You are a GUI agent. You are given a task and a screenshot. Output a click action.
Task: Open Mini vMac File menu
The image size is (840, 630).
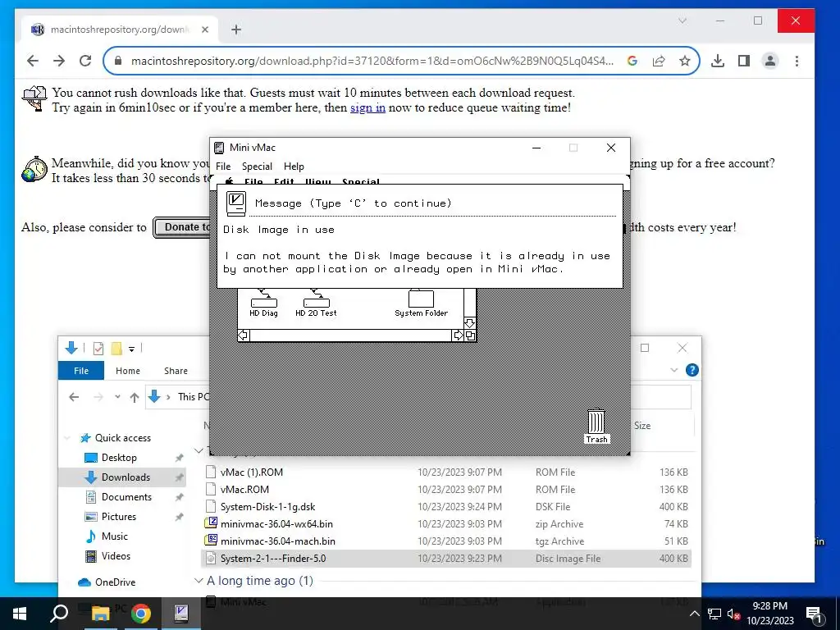223,166
